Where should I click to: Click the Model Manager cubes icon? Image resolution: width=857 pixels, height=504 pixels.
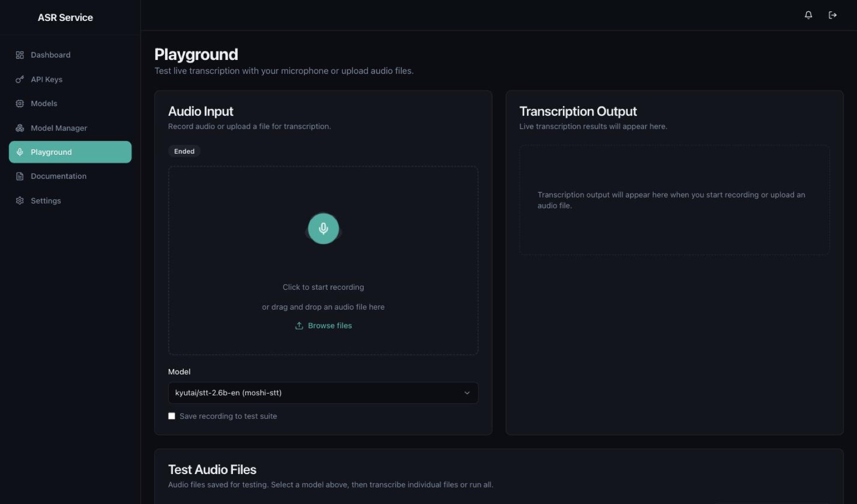(20, 128)
